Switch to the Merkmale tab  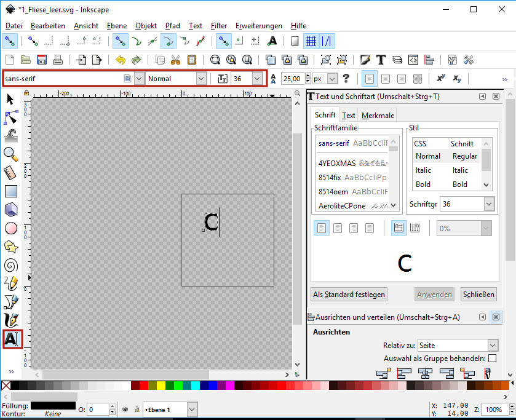(378, 115)
